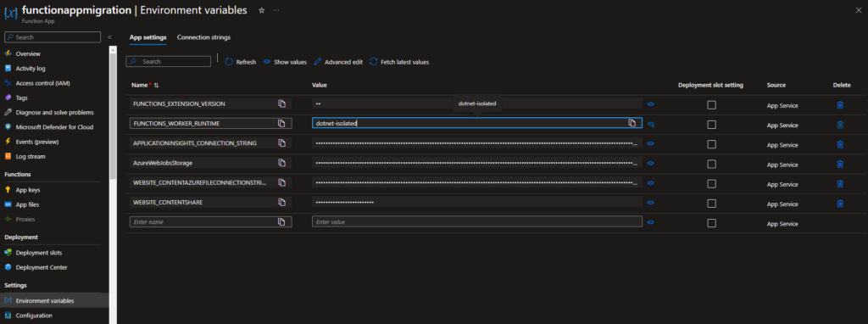Delete the AzureWebJobsStorage setting
The height and width of the screenshot is (324, 868).
point(840,164)
